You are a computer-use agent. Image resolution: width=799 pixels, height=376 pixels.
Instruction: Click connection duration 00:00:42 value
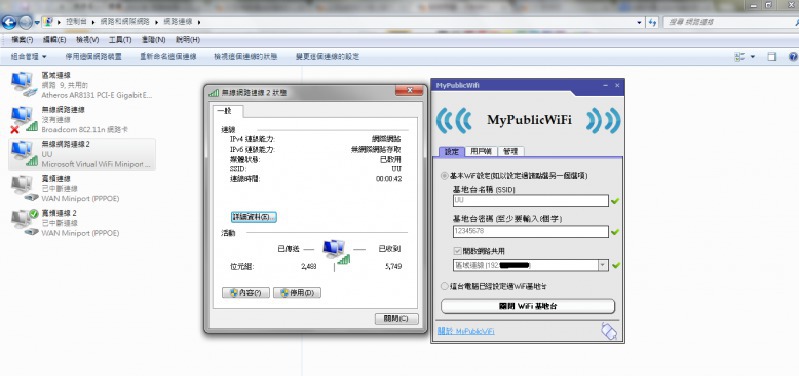(389, 179)
